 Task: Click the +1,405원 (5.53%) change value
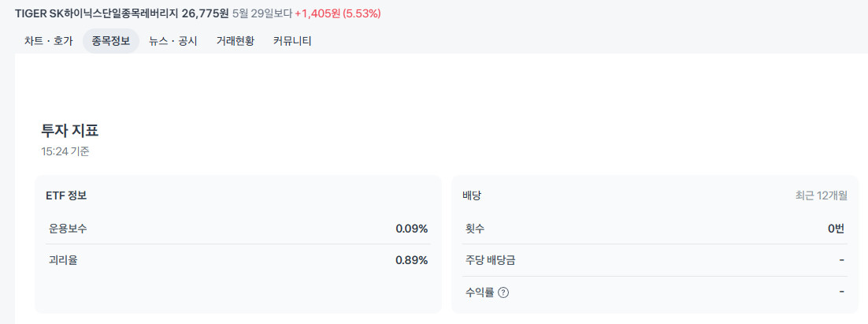[x=338, y=13]
